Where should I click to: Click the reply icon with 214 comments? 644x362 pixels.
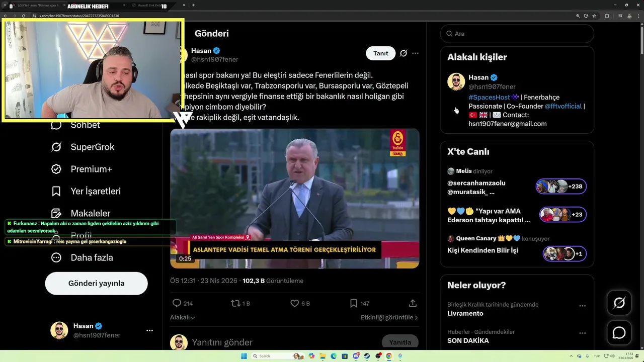tap(177, 303)
